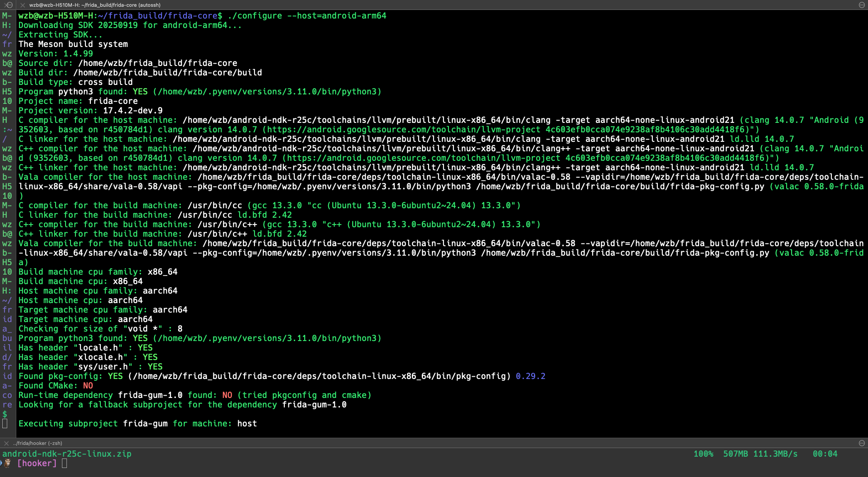
Task: Select the M- item in the left sidebar
Action: coord(7,15)
